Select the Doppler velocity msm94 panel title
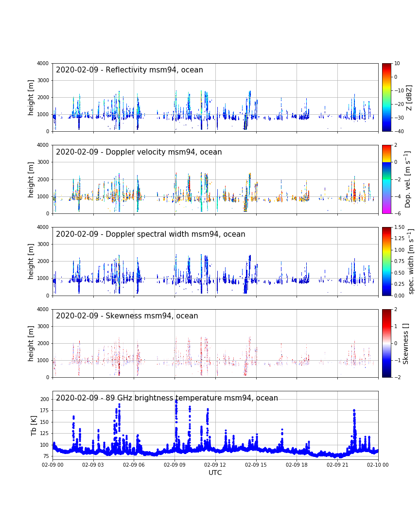The width and height of the screenshot is (420, 525). tap(139, 152)
